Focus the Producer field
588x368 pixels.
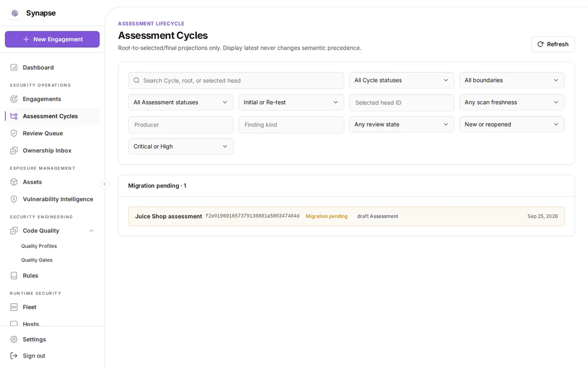click(181, 125)
